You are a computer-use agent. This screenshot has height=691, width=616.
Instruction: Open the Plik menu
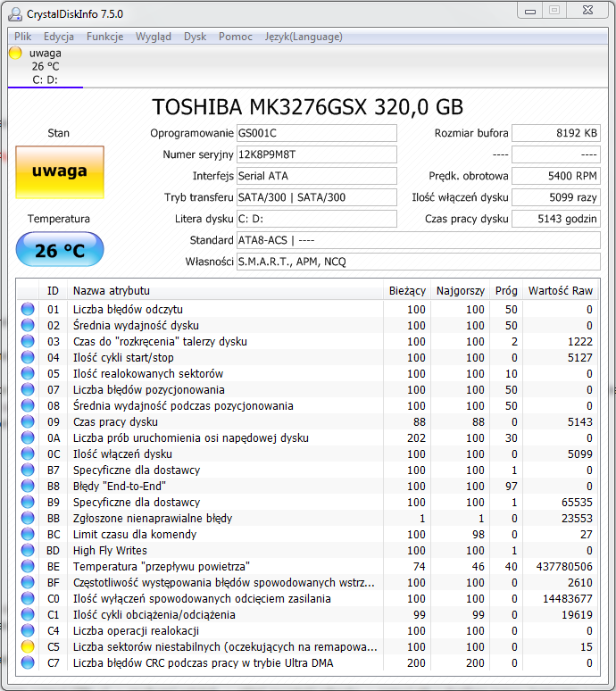click(22, 37)
